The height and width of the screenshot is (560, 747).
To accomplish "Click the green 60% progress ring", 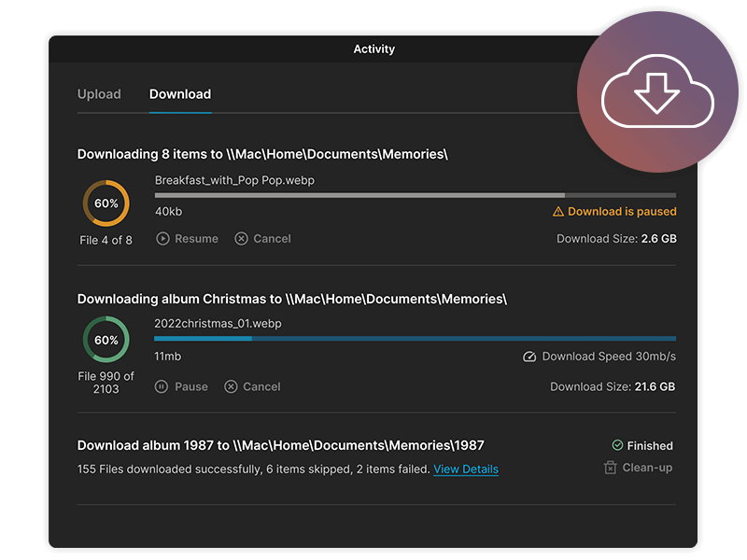I will coord(106,340).
